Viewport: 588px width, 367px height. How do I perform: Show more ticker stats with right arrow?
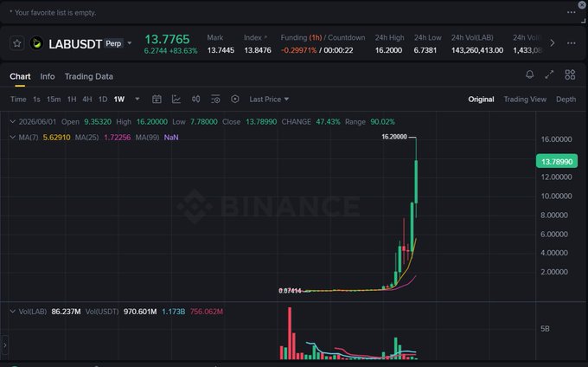click(x=552, y=43)
